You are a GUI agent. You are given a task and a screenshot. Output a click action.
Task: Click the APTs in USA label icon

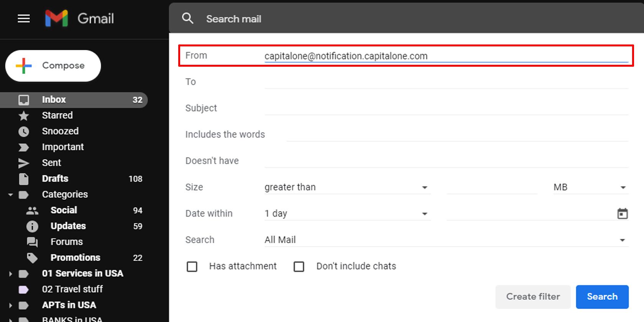24,305
